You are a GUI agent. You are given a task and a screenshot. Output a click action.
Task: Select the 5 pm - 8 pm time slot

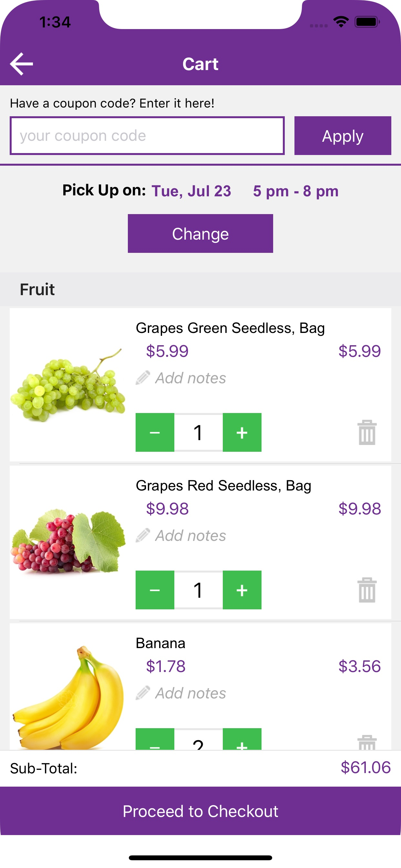click(x=296, y=191)
